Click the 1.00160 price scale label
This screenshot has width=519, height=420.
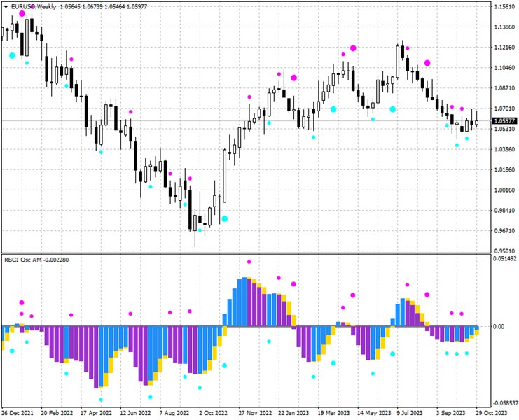504,190
